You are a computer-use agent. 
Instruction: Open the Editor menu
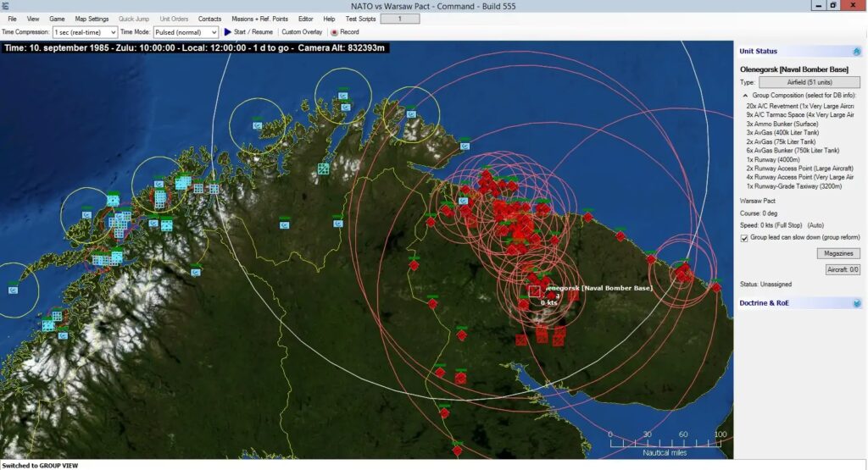306,19
